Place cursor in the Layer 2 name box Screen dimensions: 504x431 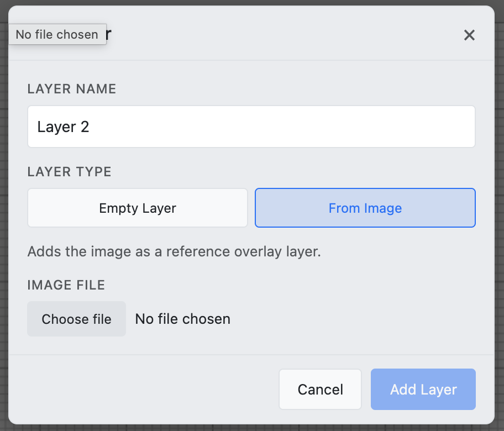click(x=251, y=127)
